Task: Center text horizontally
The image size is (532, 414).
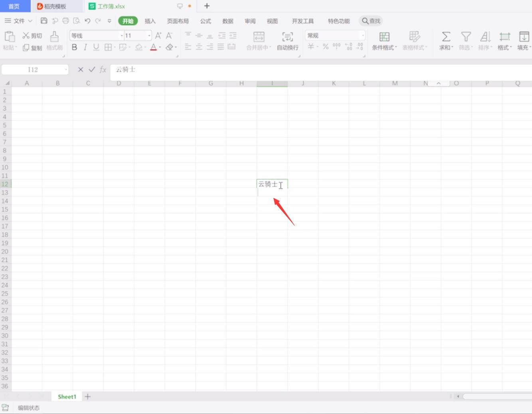Action: [x=199, y=47]
